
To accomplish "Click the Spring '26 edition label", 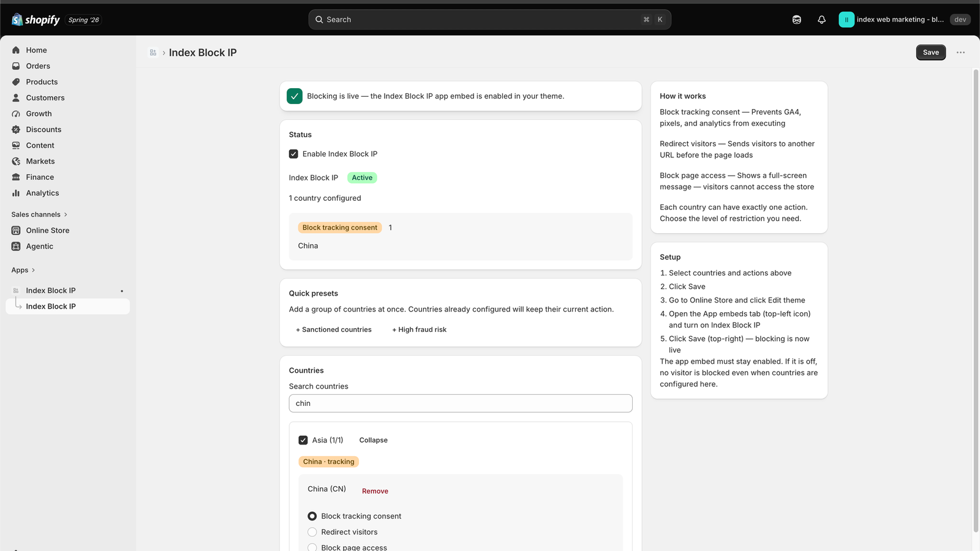I will (83, 20).
